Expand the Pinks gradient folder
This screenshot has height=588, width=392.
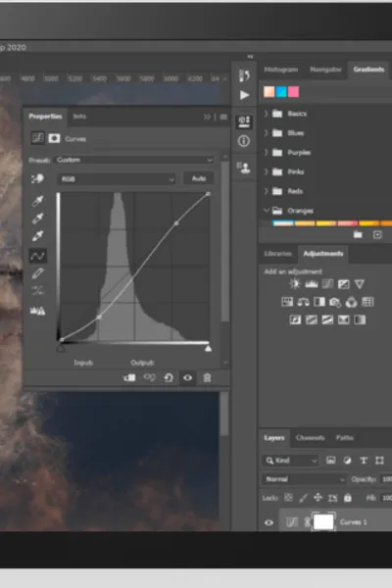[x=267, y=171]
